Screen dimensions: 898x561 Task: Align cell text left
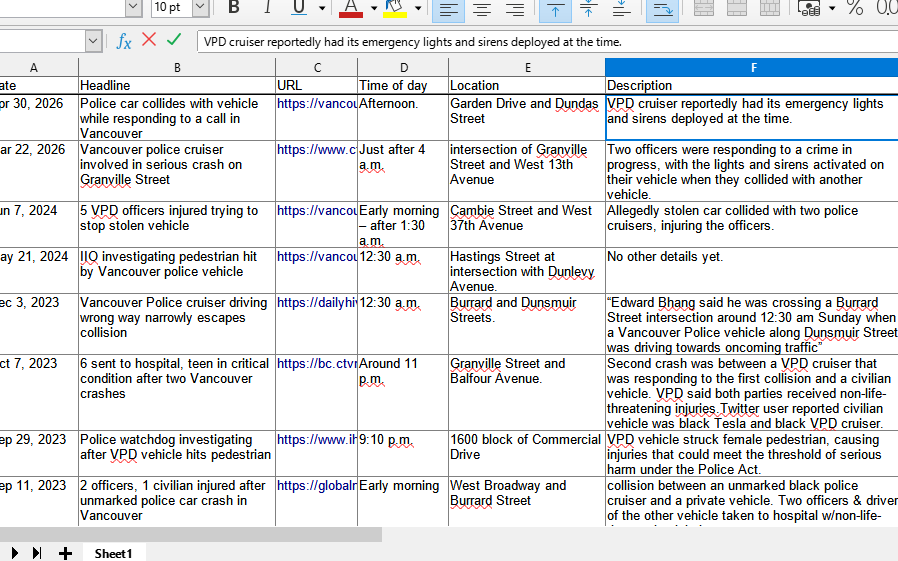(448, 9)
